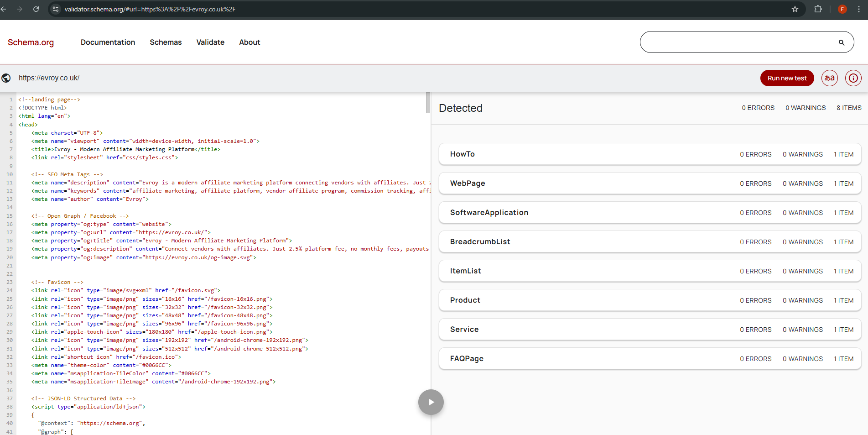Click the info (i) icon near Run new test

pyautogui.click(x=853, y=78)
